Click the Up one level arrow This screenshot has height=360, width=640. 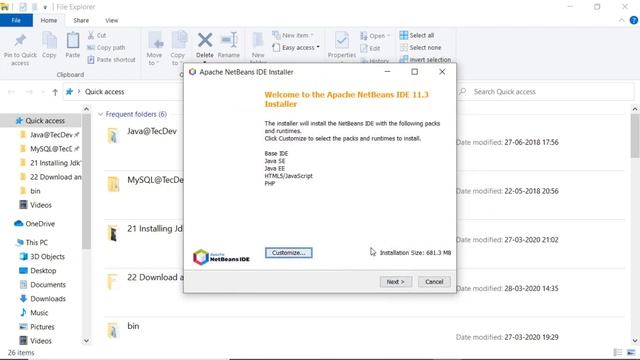[x=55, y=92]
